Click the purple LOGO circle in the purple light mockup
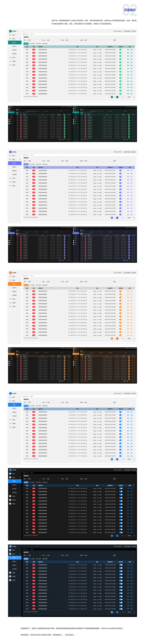145x644 pixels. (x=11, y=152)
